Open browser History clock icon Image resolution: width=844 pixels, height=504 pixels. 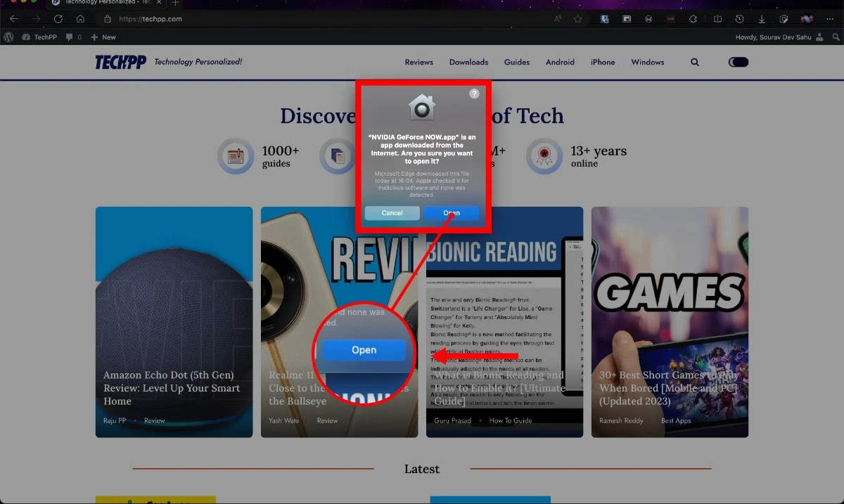point(739,19)
